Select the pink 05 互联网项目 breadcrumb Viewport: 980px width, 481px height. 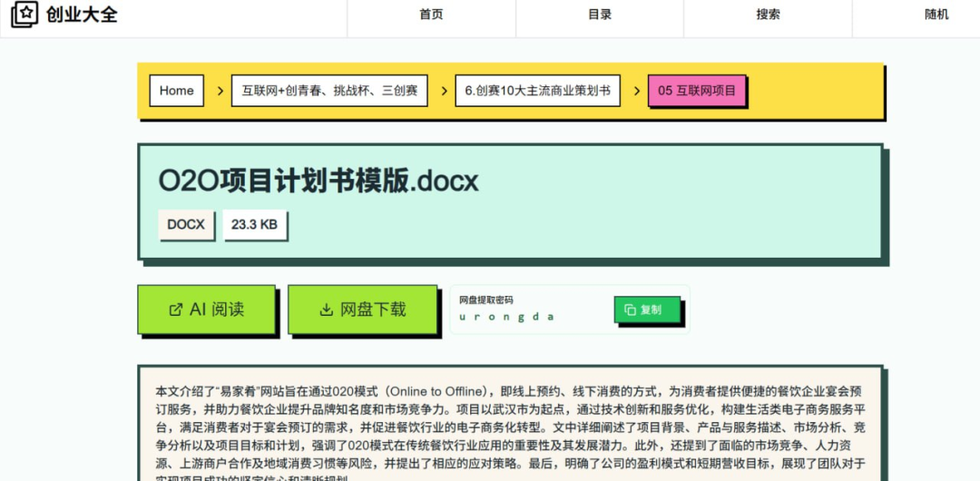697,91
